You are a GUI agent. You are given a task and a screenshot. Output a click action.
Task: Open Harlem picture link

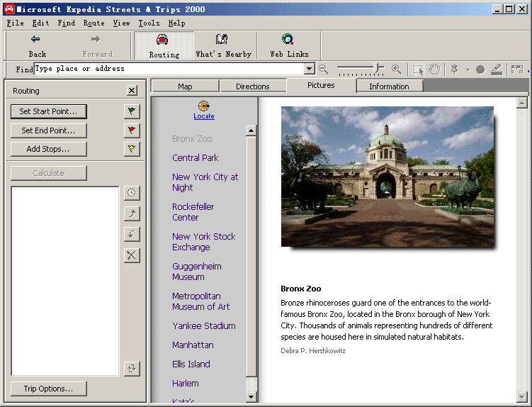(186, 384)
